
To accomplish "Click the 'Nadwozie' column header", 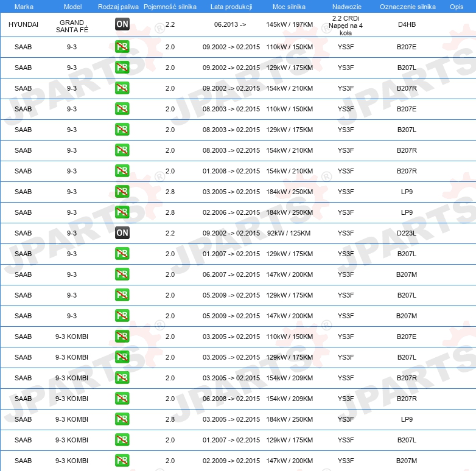I will tap(347, 7).
